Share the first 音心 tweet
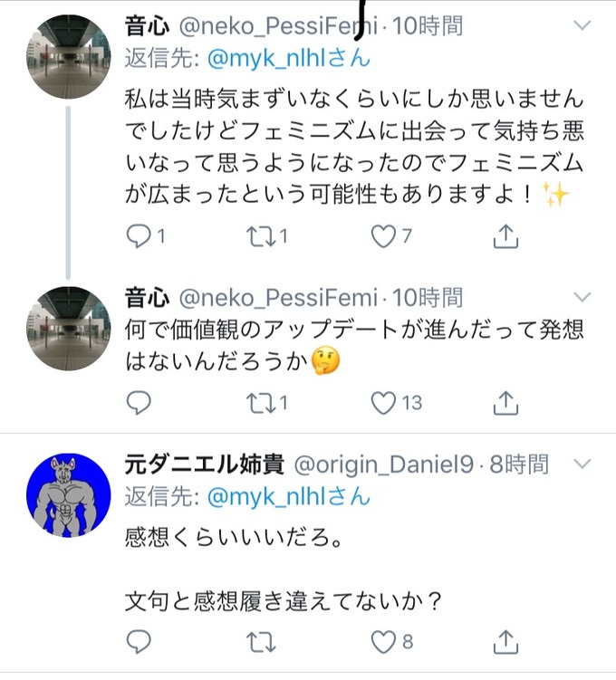Screen dimensions: 616x680 click(x=505, y=236)
